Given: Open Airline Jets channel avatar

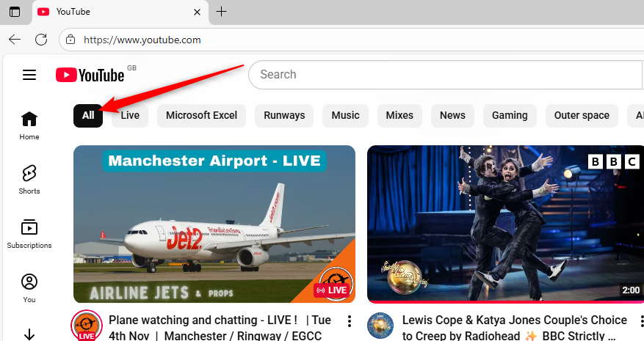Looking at the screenshot, I should [x=87, y=326].
